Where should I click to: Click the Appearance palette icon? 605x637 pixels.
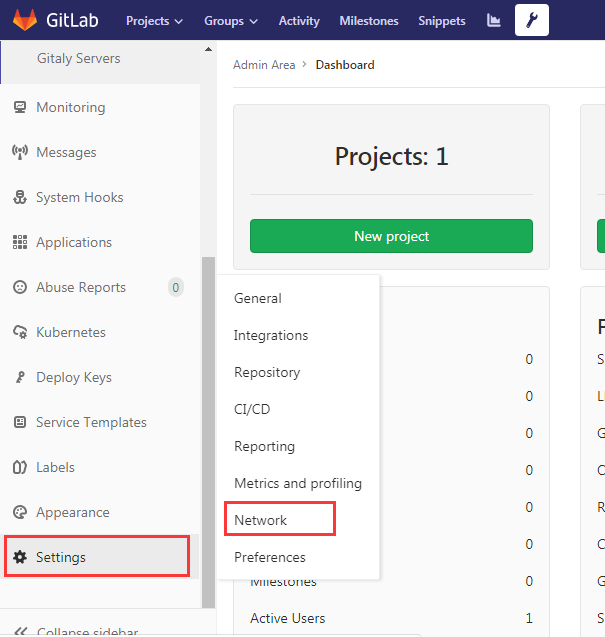tap(20, 512)
